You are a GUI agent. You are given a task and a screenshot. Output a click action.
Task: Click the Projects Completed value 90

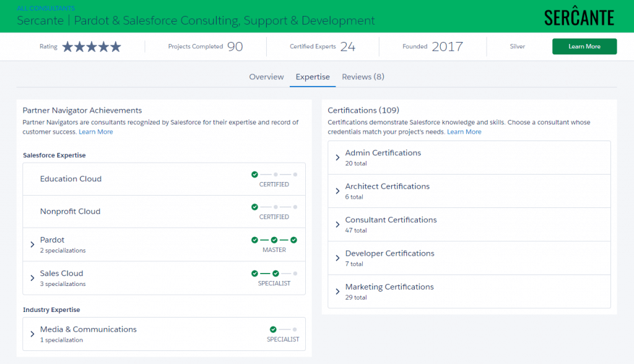(x=235, y=46)
